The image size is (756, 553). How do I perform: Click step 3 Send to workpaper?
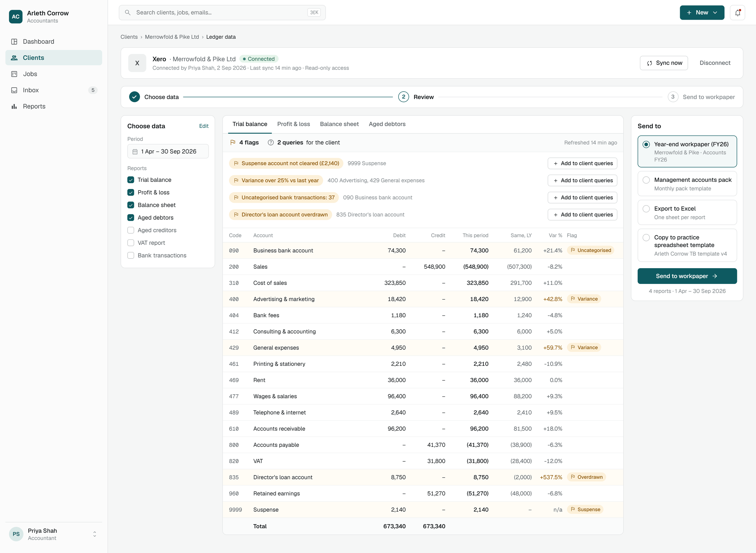click(701, 97)
